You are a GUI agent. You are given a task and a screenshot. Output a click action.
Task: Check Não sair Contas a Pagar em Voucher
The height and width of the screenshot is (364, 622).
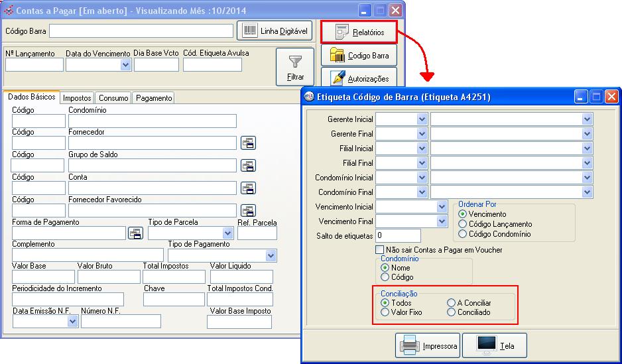[380, 250]
